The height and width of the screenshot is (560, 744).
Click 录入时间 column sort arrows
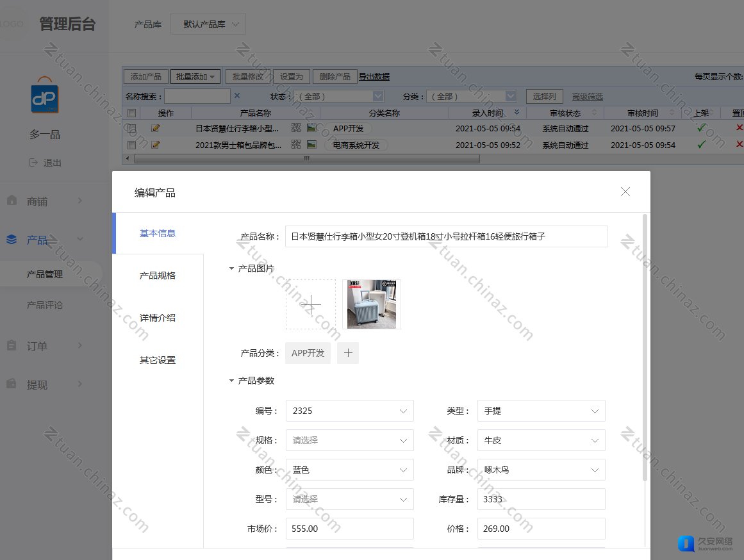coord(517,113)
